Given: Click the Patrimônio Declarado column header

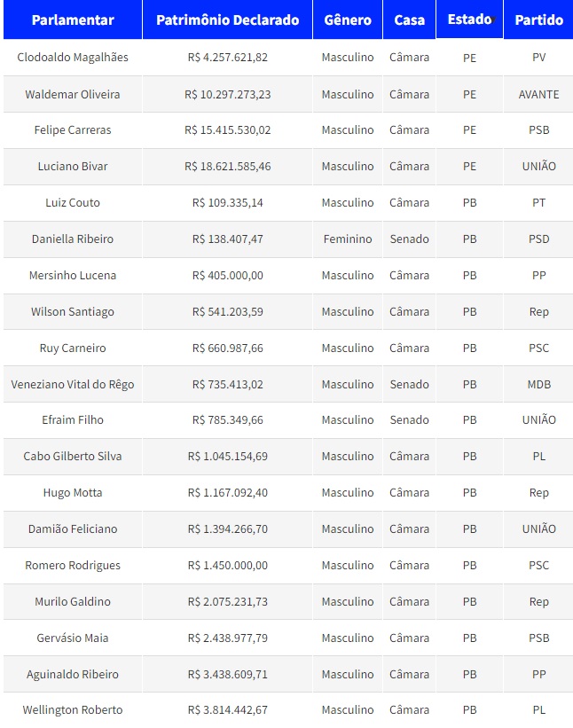Looking at the screenshot, I should tap(227, 20).
